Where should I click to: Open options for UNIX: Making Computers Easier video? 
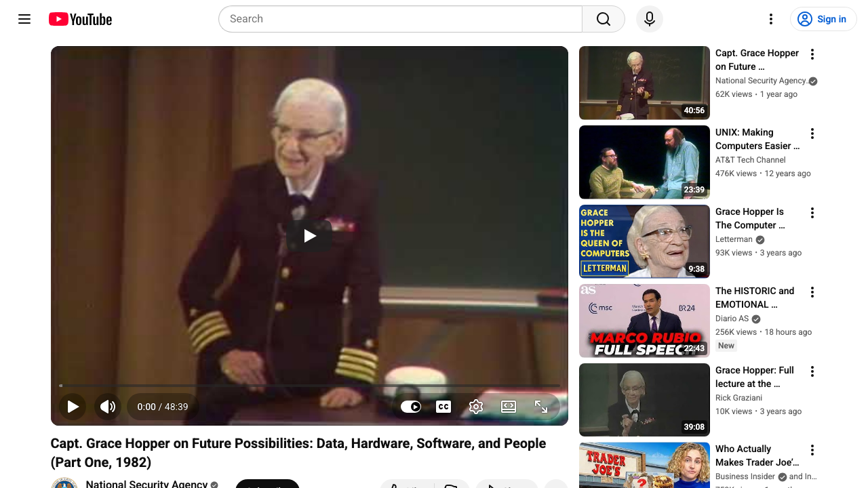(812, 134)
